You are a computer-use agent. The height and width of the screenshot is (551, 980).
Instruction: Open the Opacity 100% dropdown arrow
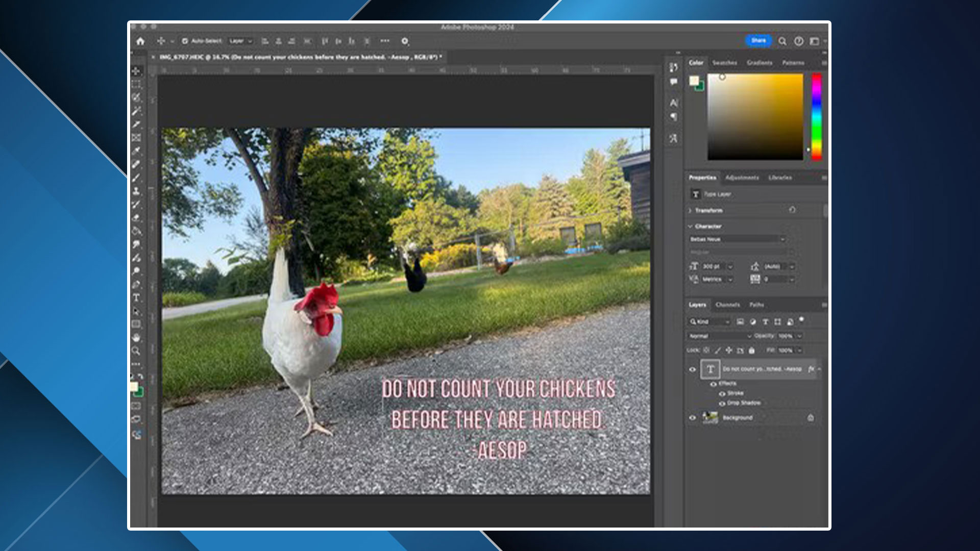click(x=799, y=336)
